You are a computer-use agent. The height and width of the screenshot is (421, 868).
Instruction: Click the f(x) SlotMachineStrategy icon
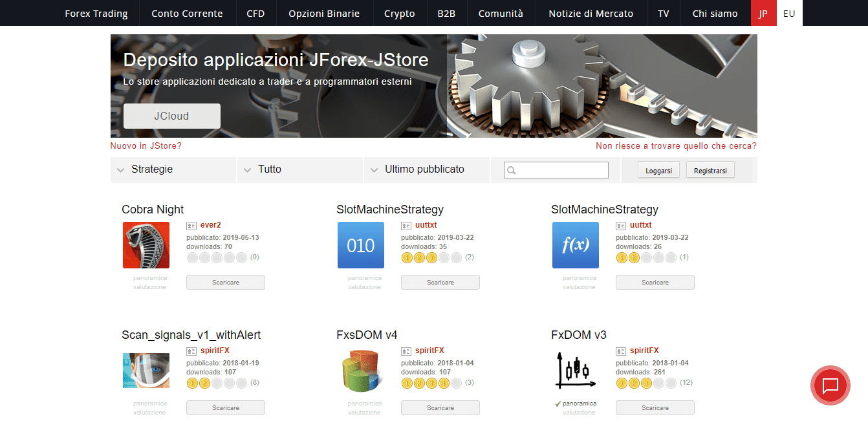coord(576,245)
